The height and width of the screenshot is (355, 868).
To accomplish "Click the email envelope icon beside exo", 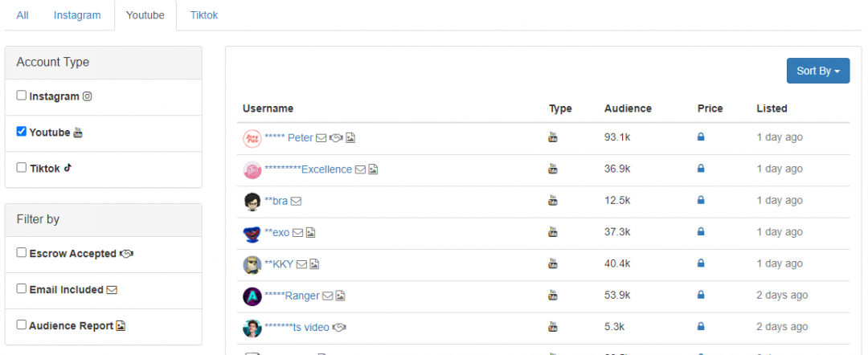I will click(x=297, y=233).
